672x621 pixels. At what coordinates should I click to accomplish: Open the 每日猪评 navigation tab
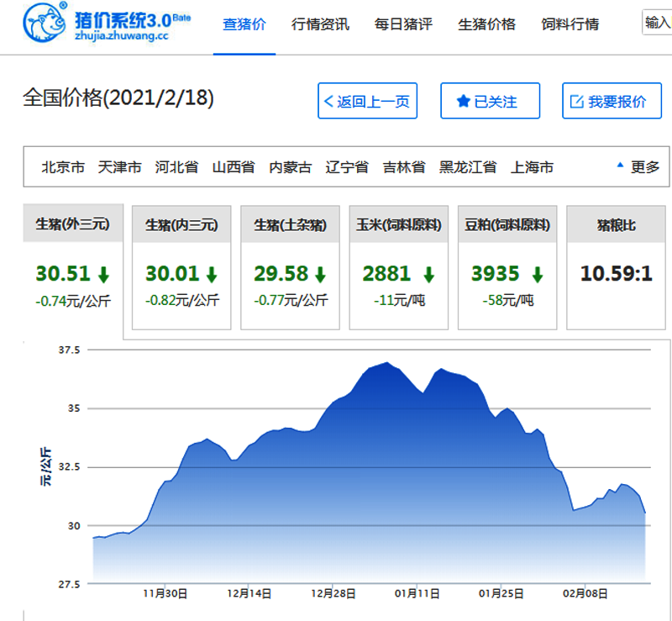403,24
